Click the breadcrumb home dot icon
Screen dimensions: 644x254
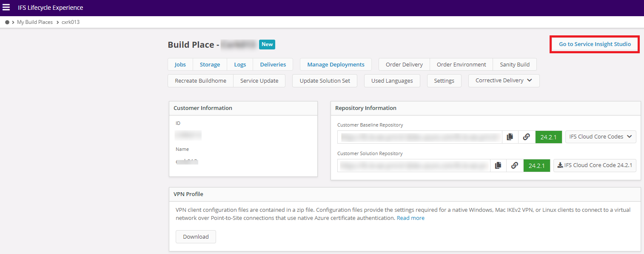pyautogui.click(x=7, y=22)
